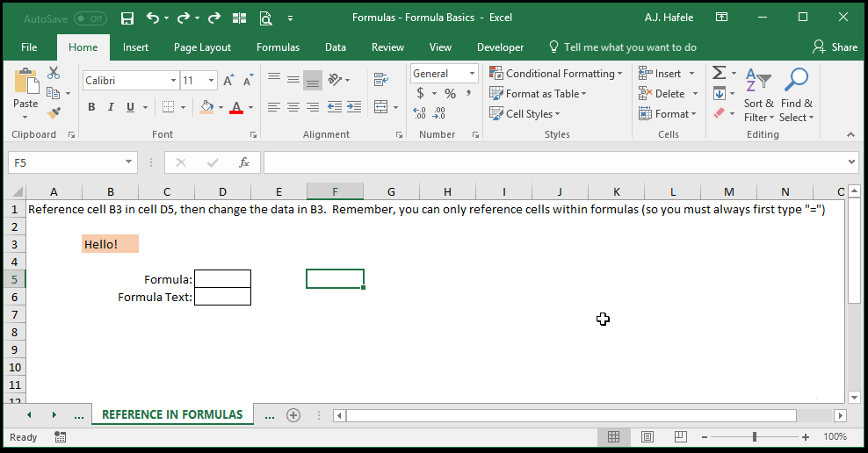Apply Percent Style format
Viewport: 868px width, 453px height.
450,93
